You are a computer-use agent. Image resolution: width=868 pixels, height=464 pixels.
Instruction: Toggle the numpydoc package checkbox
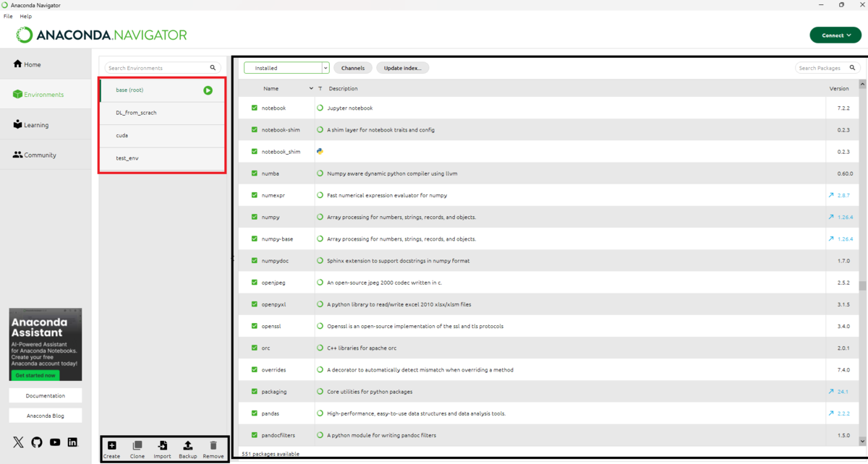coord(255,260)
